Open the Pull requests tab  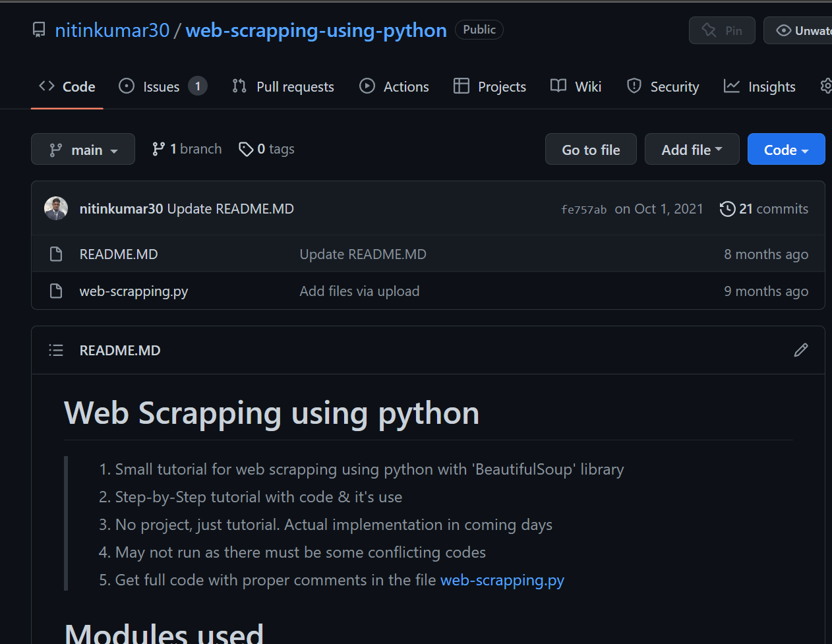(283, 87)
